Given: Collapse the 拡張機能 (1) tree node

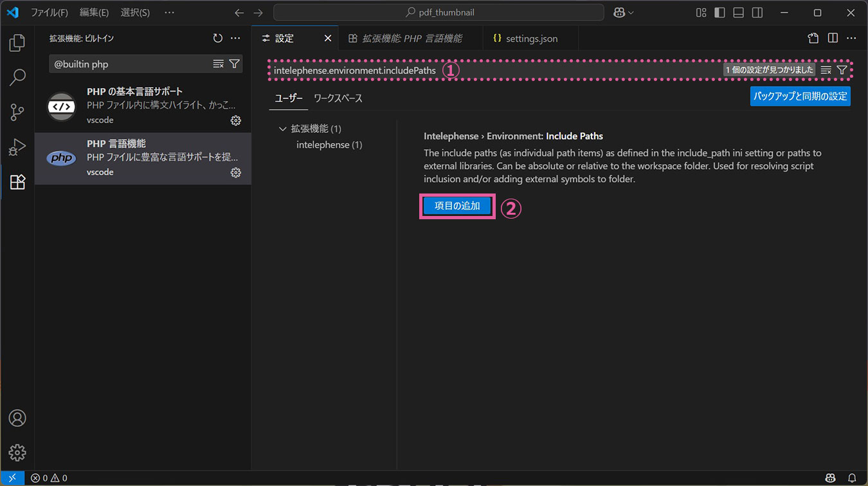Looking at the screenshot, I should 282,129.
